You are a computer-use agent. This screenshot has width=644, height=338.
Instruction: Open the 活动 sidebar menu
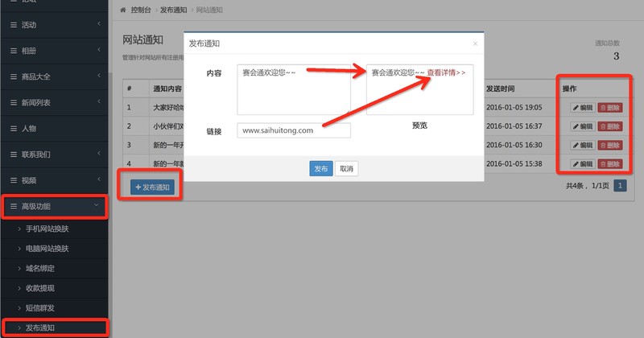tap(54, 25)
